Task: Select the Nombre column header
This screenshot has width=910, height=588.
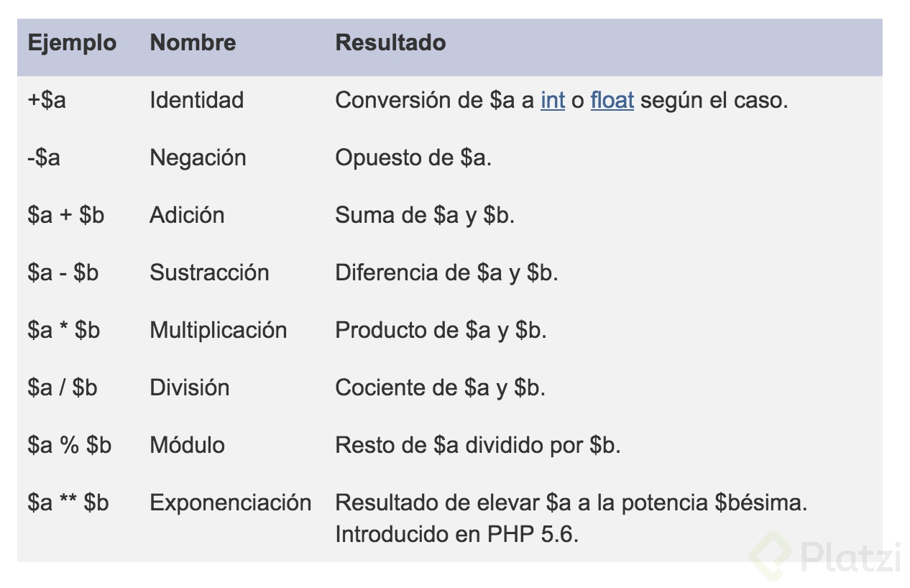Action: click(193, 42)
